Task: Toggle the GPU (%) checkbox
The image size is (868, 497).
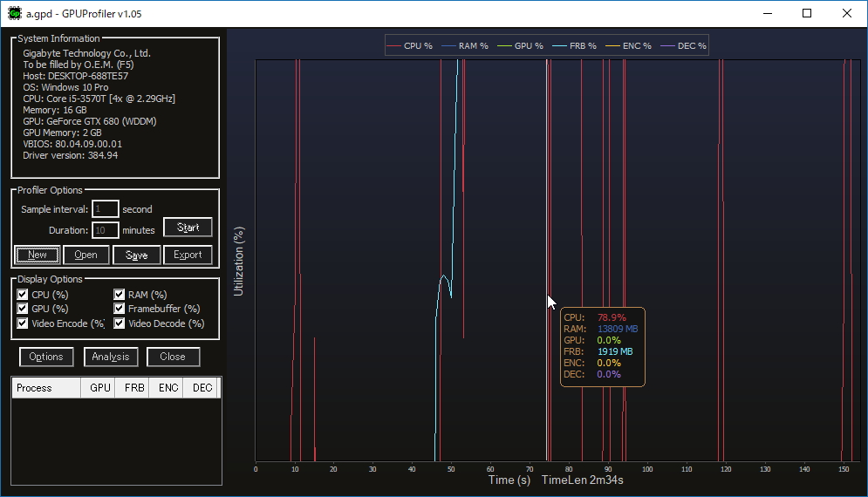Action: tap(22, 309)
